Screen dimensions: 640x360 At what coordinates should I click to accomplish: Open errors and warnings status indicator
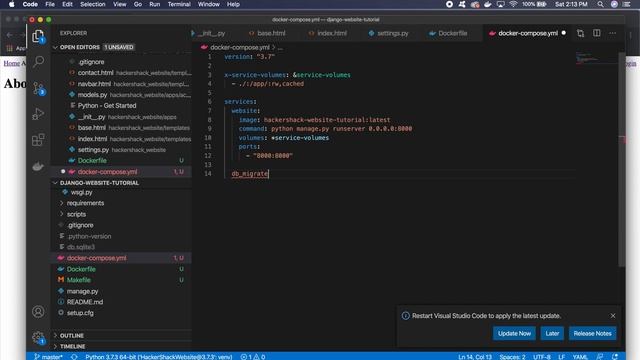tap(253, 357)
